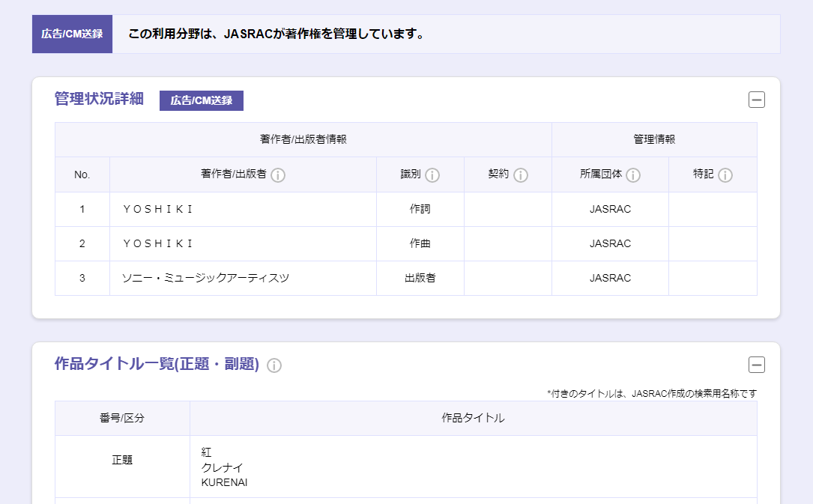Click info icon next to 所属団体 header

coord(633,175)
